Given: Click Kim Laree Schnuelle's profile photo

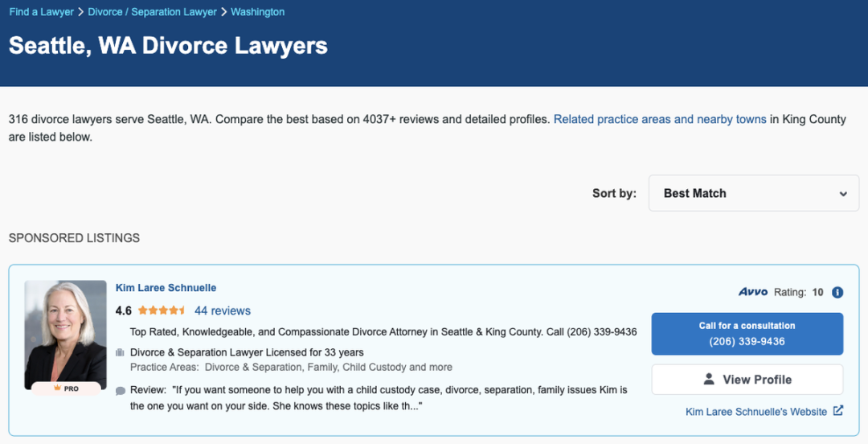Looking at the screenshot, I should pos(65,335).
